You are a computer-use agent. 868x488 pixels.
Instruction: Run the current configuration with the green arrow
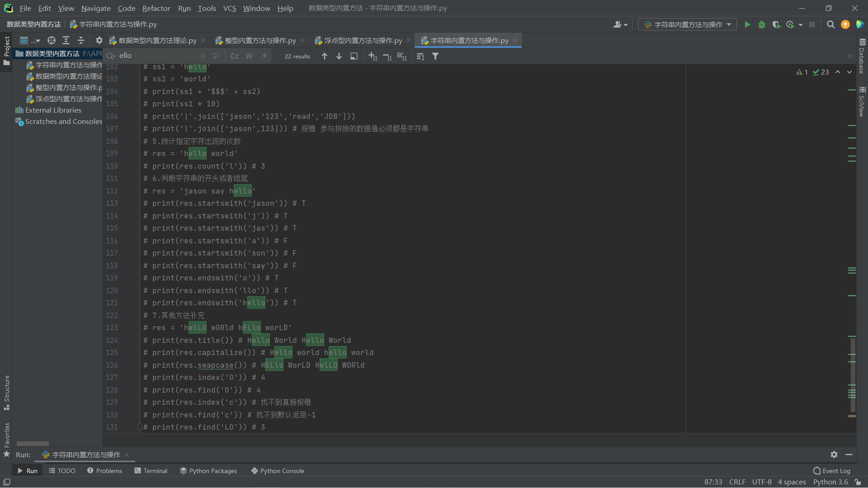[747, 24]
